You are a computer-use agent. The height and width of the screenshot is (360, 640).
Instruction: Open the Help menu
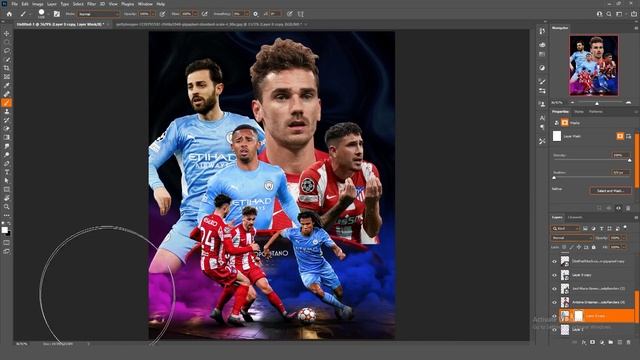(x=161, y=4)
